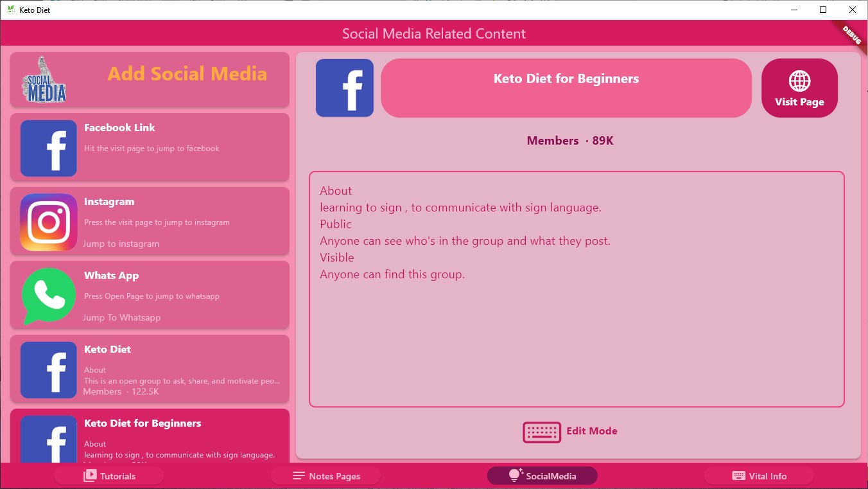Minimize the Keto Diet window

coord(794,10)
